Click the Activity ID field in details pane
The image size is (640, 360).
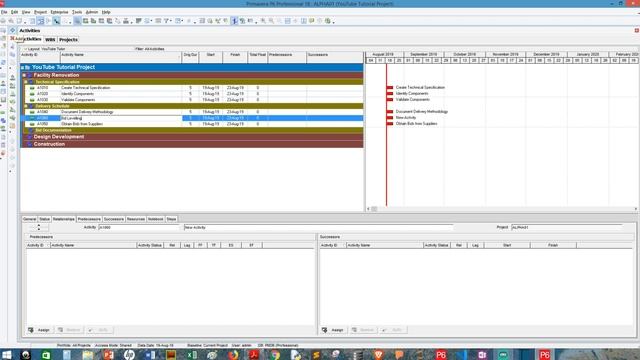tap(139, 227)
